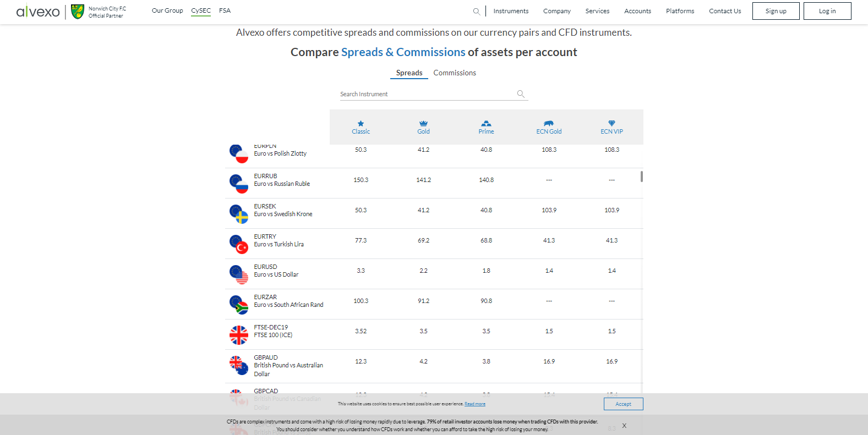The height and width of the screenshot is (435, 868).
Task: Open the Services menu
Action: tap(597, 11)
